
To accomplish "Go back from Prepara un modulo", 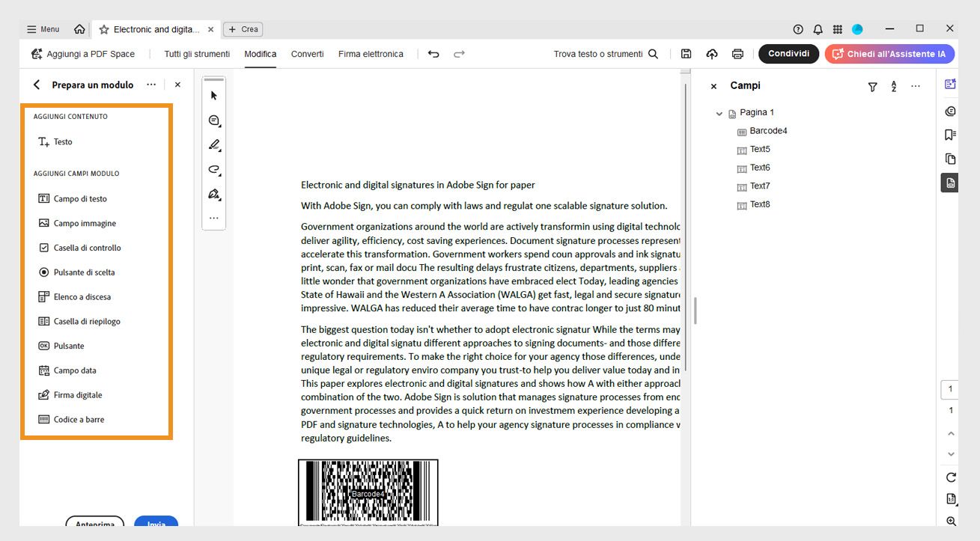I will coord(37,85).
